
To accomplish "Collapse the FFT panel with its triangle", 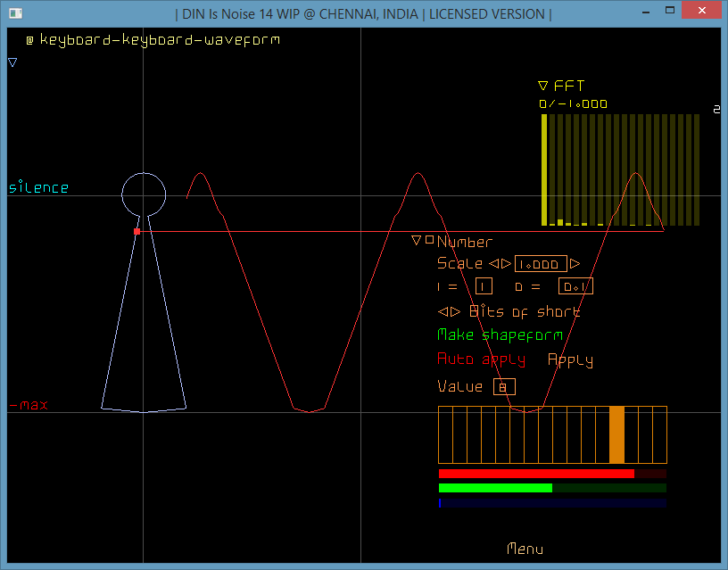I will point(542,86).
